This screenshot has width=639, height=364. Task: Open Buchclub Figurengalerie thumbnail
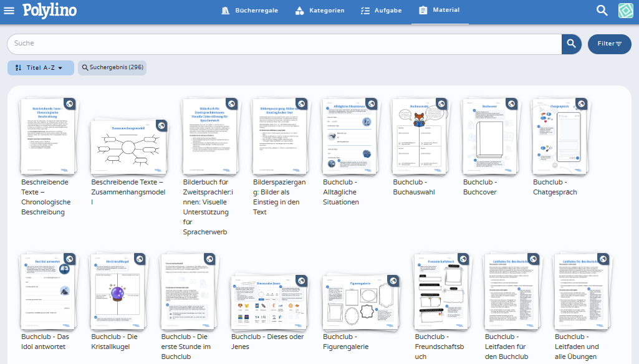pos(362,302)
